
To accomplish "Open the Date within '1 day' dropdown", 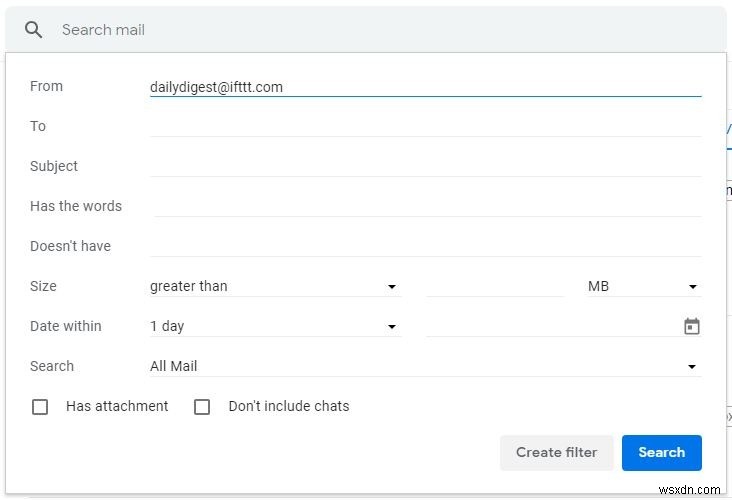I will [274, 326].
